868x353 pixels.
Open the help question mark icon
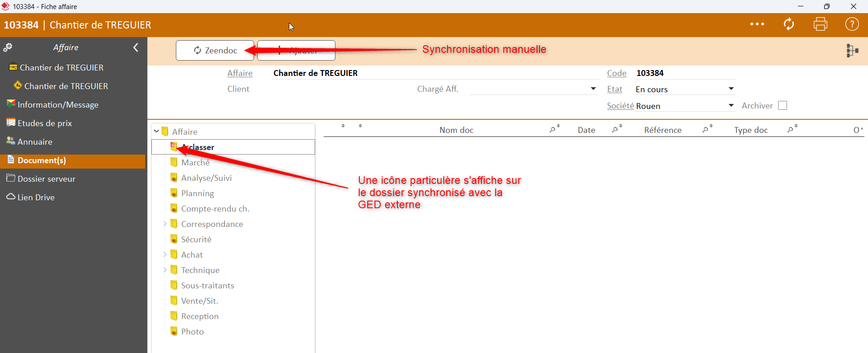pyautogui.click(x=852, y=24)
